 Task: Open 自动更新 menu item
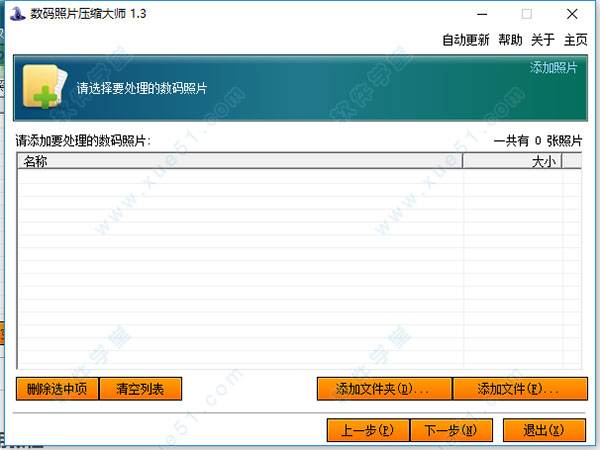[x=466, y=40]
